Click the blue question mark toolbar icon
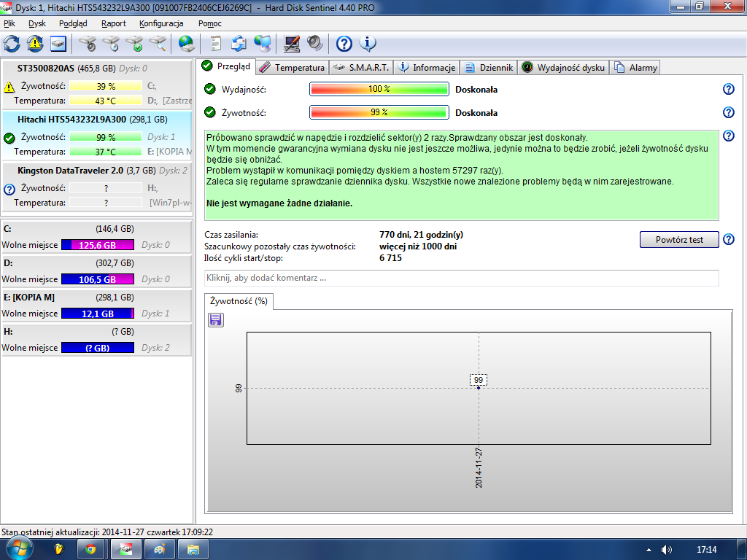 click(344, 44)
